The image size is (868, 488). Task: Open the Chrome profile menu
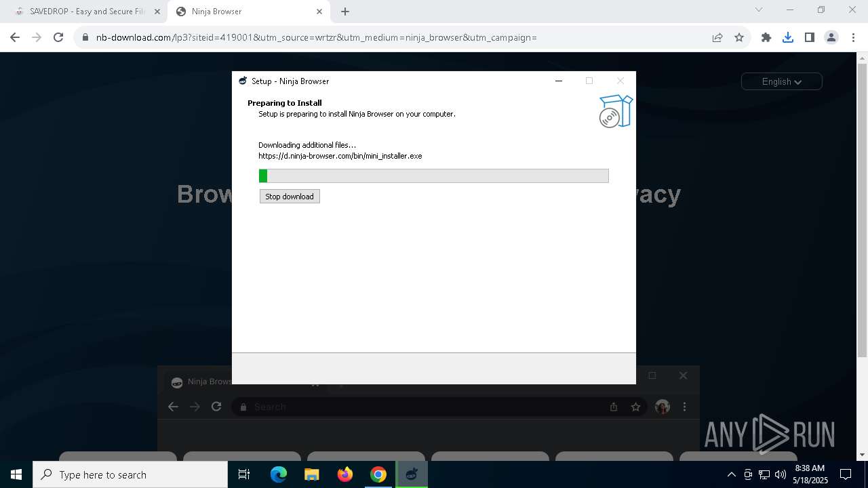pyautogui.click(x=831, y=37)
